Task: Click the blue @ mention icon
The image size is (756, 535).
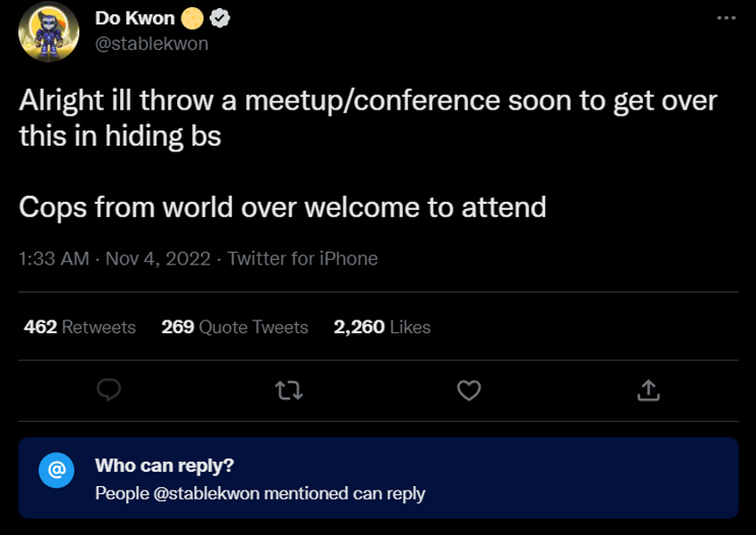Action: click(56, 470)
